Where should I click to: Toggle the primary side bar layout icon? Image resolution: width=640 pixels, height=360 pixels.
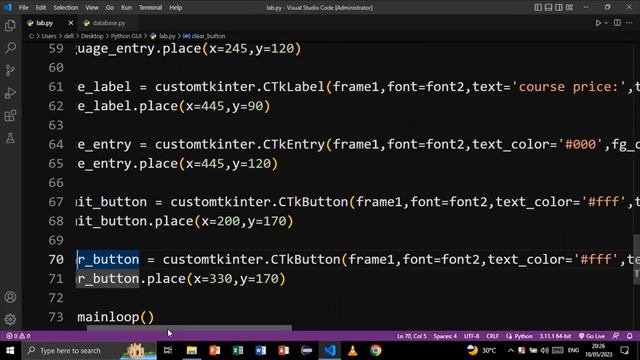(x=538, y=7)
